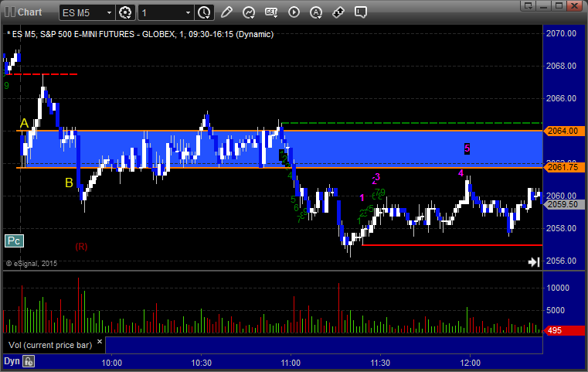Image resolution: width=588 pixels, height=372 pixels.
Task: Click the dark red (R) marker
Action: 81,247
